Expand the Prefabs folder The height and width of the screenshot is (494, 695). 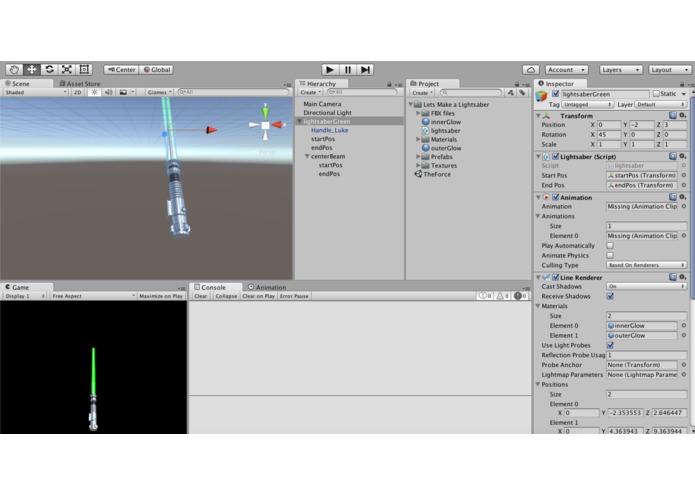point(418,157)
